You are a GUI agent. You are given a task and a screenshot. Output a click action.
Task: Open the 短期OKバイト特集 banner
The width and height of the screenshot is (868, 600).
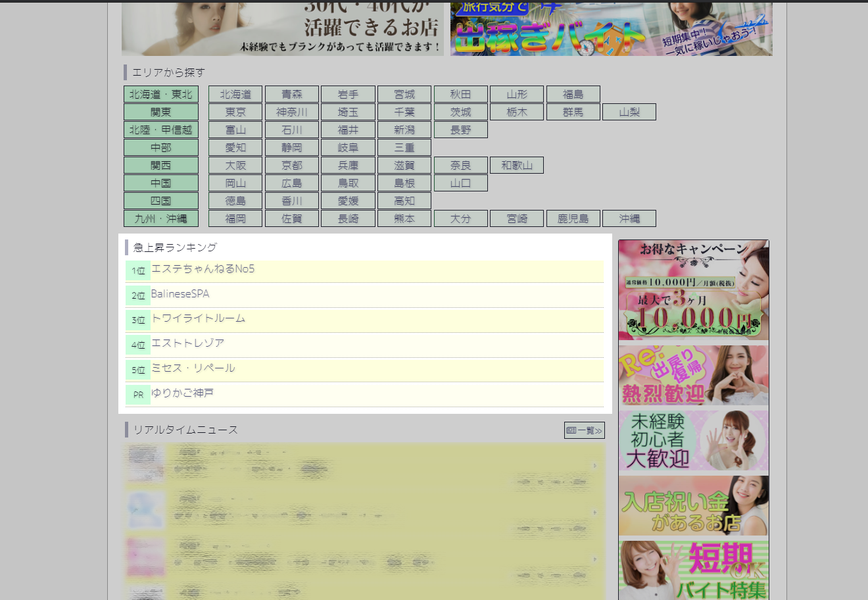(x=693, y=570)
